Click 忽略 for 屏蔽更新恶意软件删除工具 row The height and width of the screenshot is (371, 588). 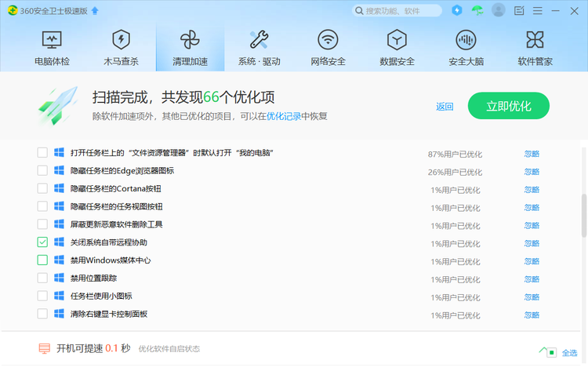tap(532, 225)
